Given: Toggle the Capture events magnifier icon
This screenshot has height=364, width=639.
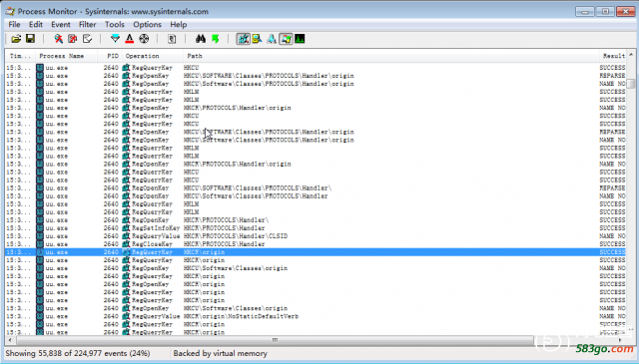Looking at the screenshot, I should [x=59, y=39].
